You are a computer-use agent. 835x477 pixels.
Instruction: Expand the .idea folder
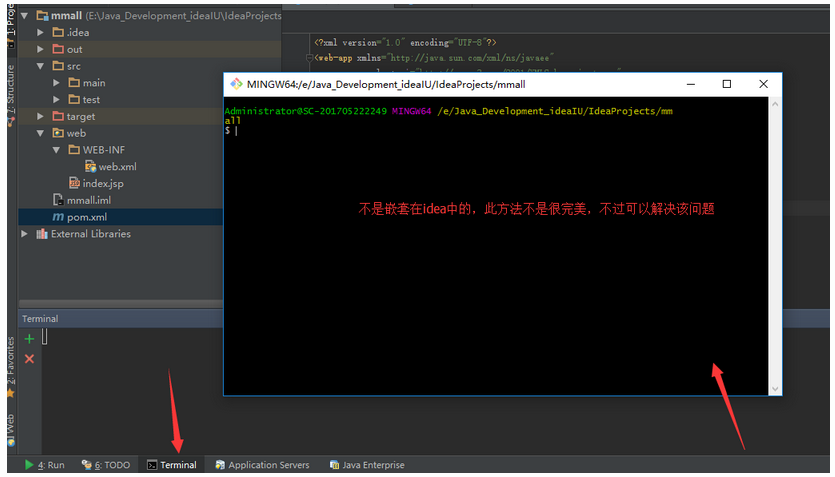(x=41, y=32)
